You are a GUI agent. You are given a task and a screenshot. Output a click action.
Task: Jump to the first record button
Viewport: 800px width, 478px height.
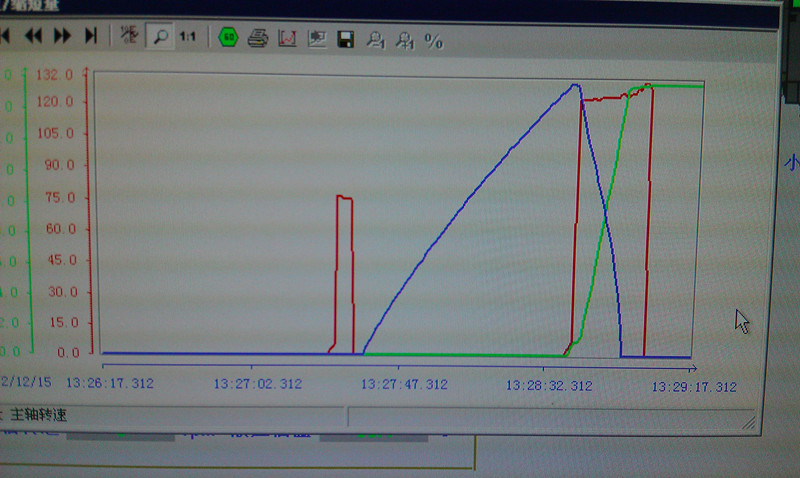pyautogui.click(x=6, y=37)
